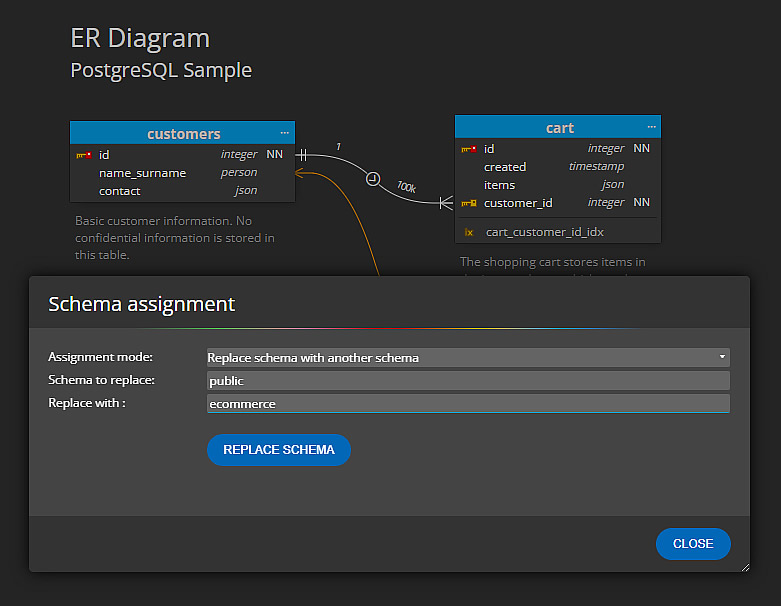
Task: Open the customers table options menu
Action: click(x=284, y=133)
